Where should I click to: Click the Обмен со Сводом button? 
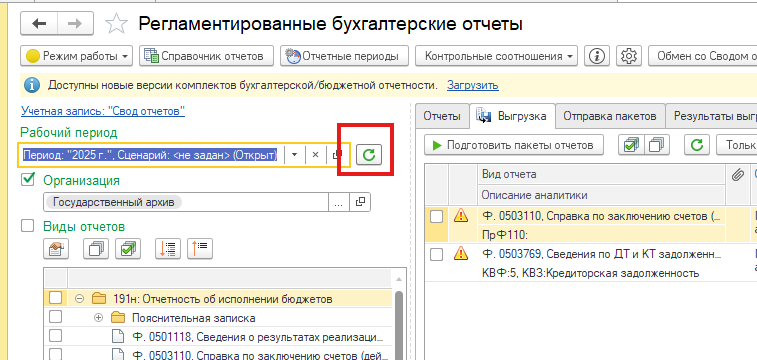click(x=702, y=56)
